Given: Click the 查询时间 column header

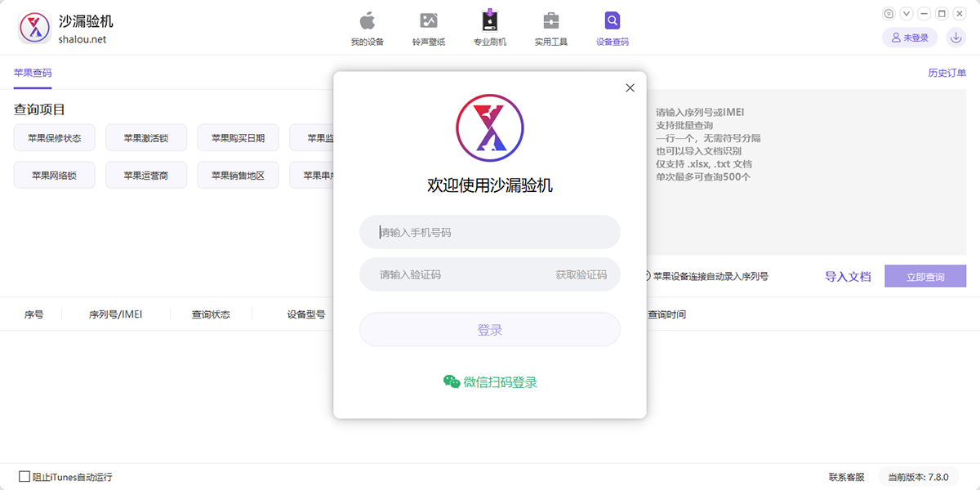Looking at the screenshot, I should pyautogui.click(x=666, y=314).
